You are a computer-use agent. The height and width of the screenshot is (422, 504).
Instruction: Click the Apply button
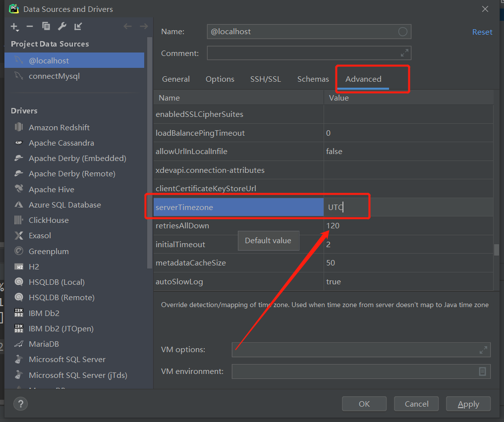pyautogui.click(x=468, y=404)
